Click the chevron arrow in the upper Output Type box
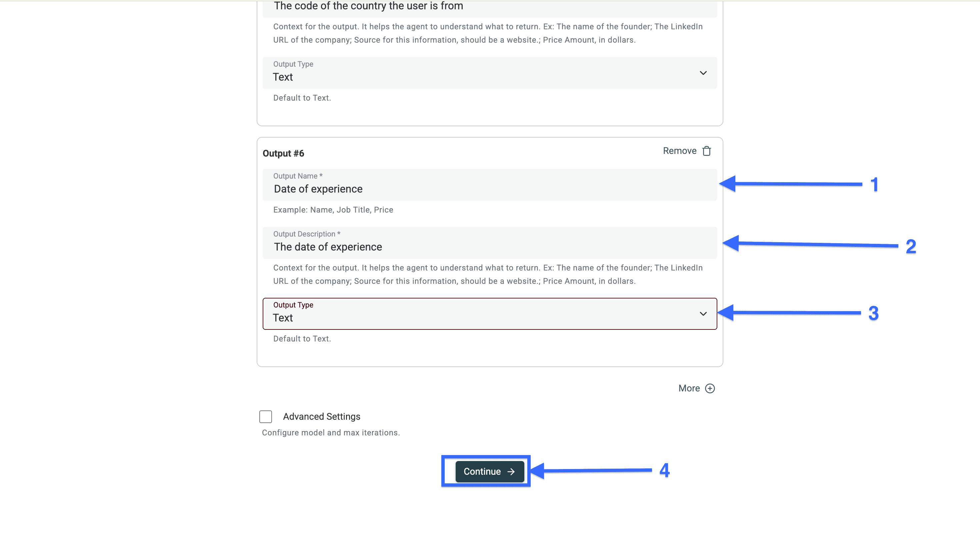This screenshot has height=533, width=980. click(x=703, y=73)
